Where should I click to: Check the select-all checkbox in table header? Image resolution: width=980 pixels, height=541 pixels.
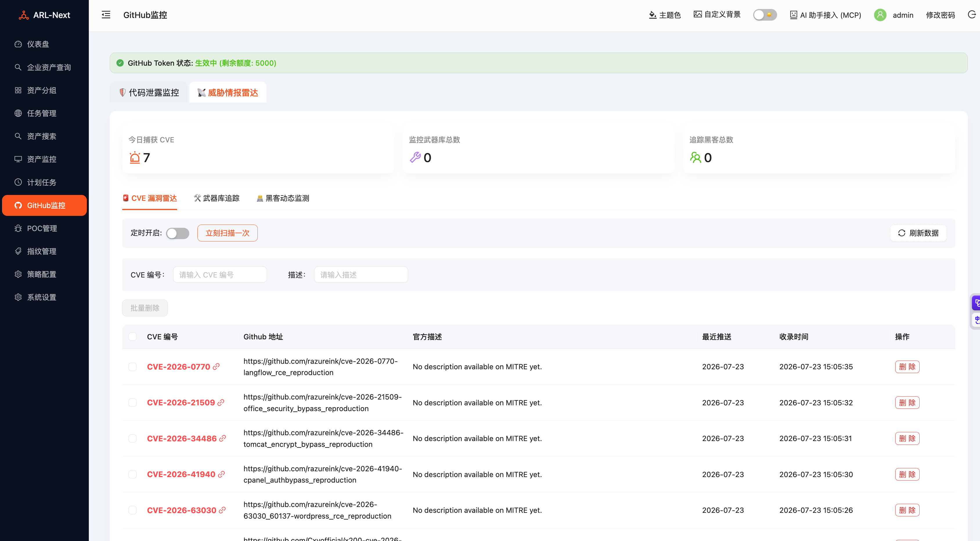(x=132, y=336)
